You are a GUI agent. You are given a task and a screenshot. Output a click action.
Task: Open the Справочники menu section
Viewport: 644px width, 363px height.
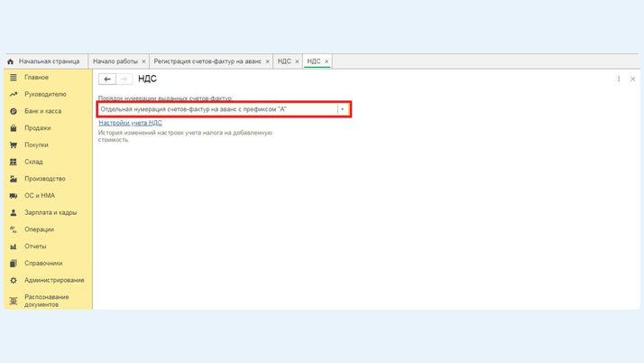point(43,263)
